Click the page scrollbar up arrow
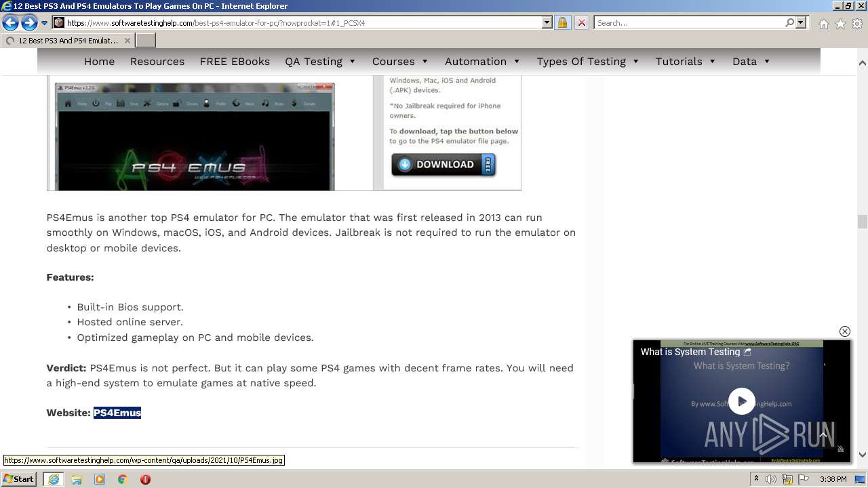Viewport: 868px width, 488px height. (862, 62)
